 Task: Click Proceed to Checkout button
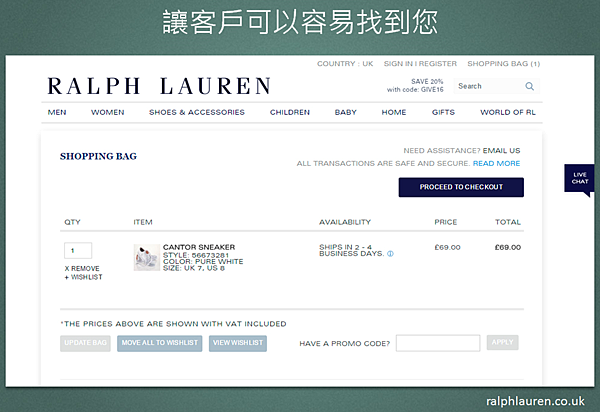(461, 187)
